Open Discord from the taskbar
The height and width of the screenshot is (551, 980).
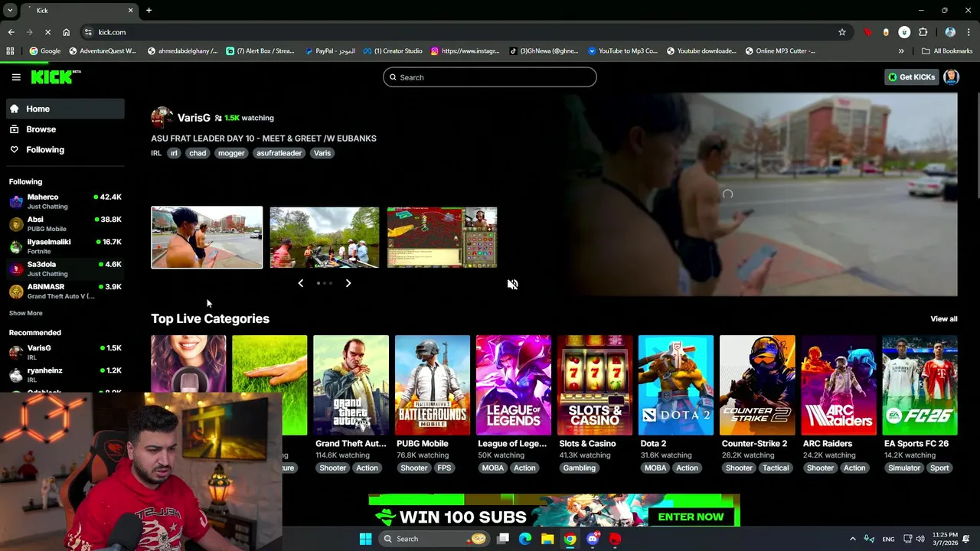tap(593, 539)
